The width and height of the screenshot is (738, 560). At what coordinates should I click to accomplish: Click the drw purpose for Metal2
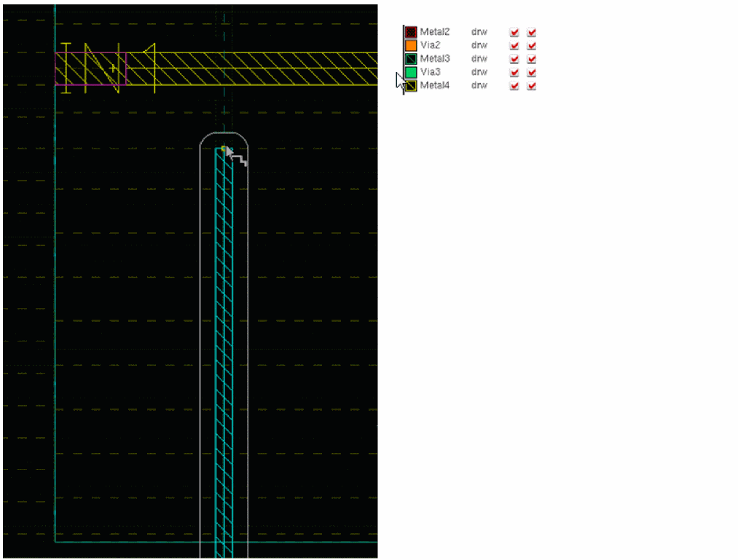(479, 32)
